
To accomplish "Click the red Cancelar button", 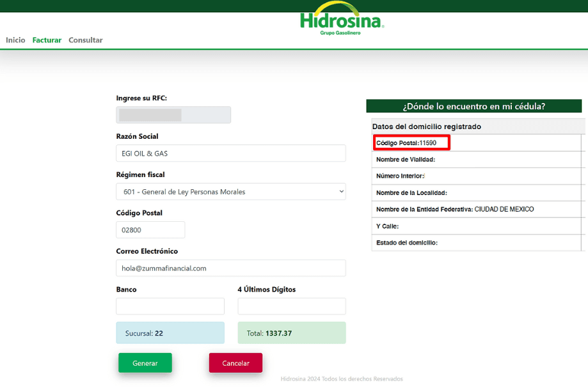I will click(235, 363).
